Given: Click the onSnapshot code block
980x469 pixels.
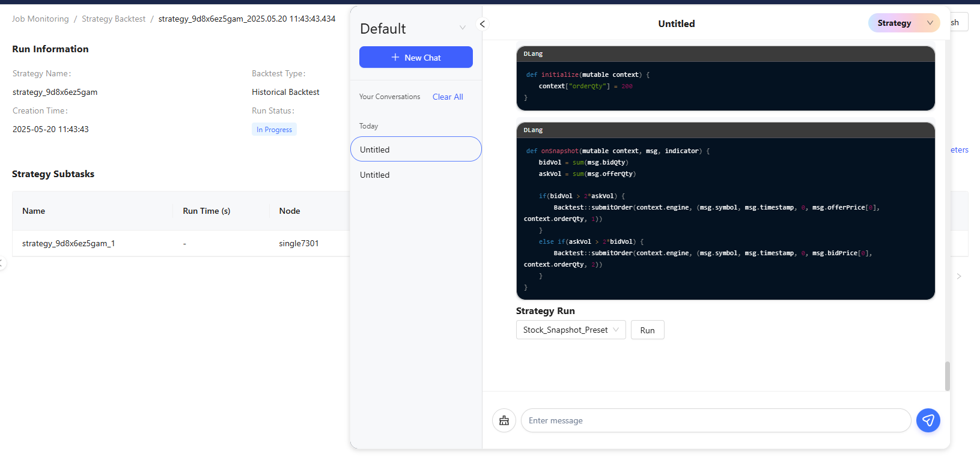Looking at the screenshot, I should [x=725, y=211].
